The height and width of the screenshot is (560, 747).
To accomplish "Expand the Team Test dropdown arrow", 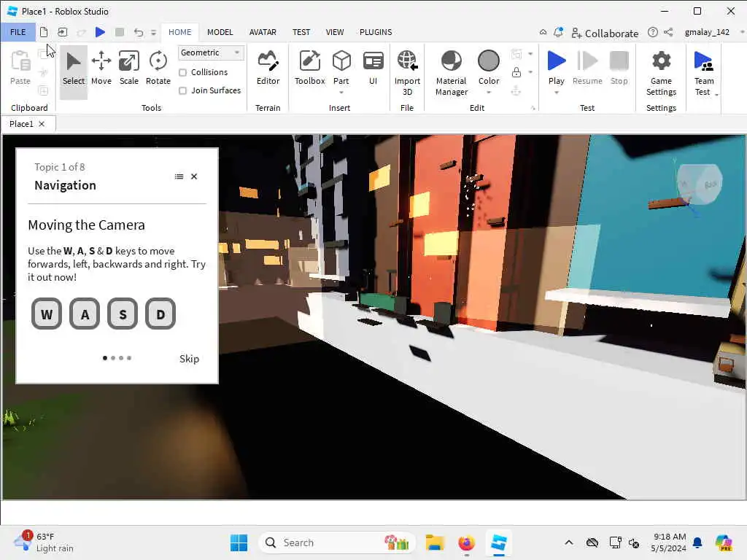I will [x=716, y=94].
